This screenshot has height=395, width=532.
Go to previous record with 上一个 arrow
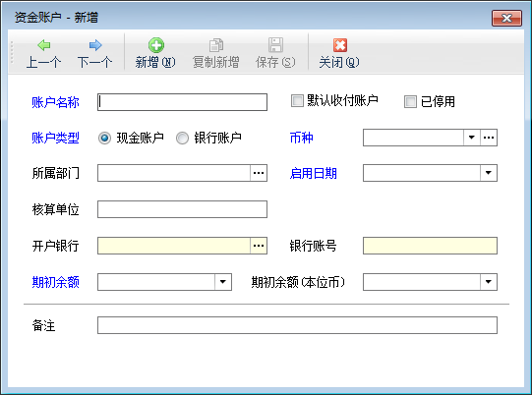tap(44, 45)
